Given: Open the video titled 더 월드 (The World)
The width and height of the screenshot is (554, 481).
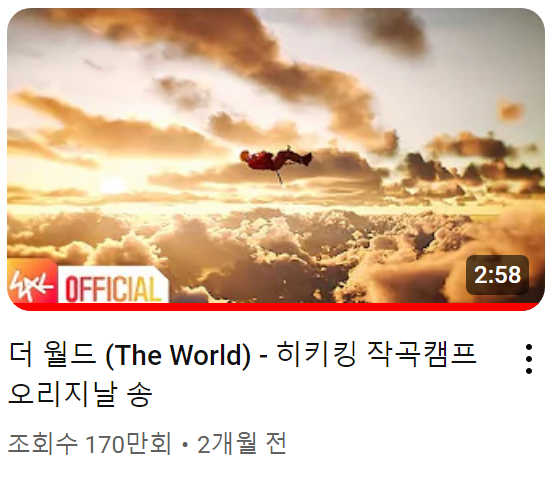Looking at the screenshot, I should [x=242, y=373].
